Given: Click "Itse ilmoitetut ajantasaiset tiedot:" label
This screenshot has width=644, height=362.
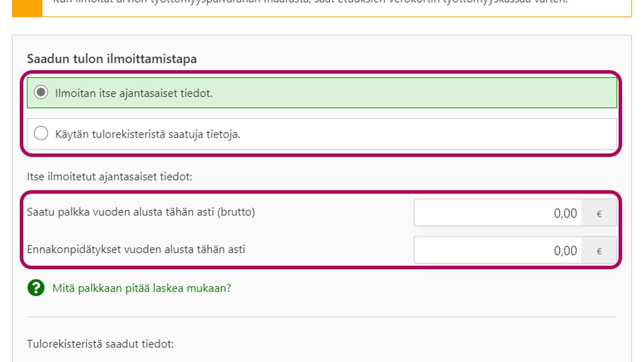Looking at the screenshot, I should pyautogui.click(x=109, y=176).
